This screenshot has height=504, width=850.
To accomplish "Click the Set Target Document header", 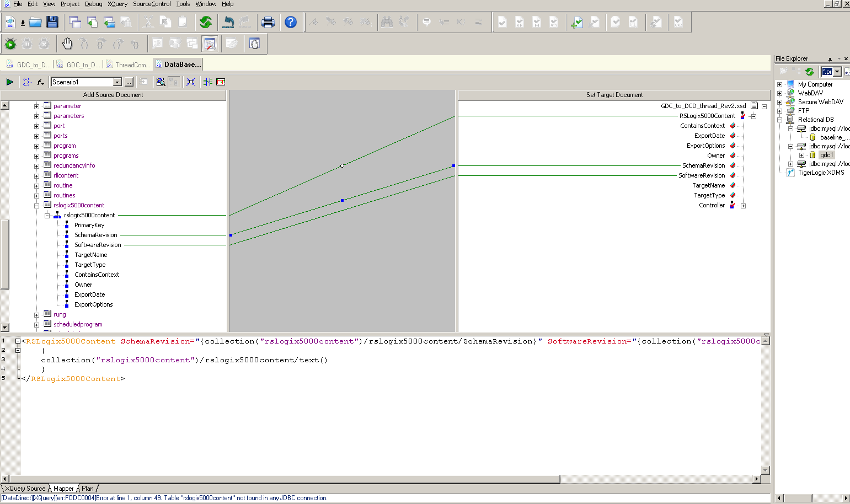I will click(614, 95).
